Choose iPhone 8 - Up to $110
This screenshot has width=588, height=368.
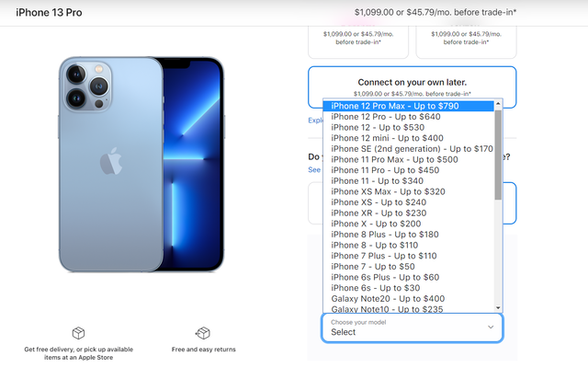pyautogui.click(x=408, y=246)
